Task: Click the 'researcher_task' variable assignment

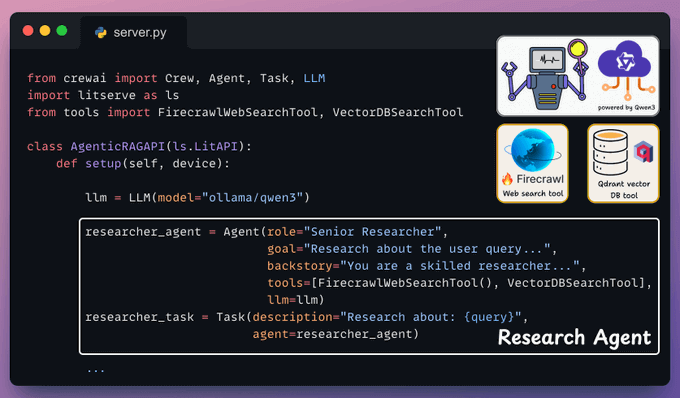Action: tap(140, 317)
